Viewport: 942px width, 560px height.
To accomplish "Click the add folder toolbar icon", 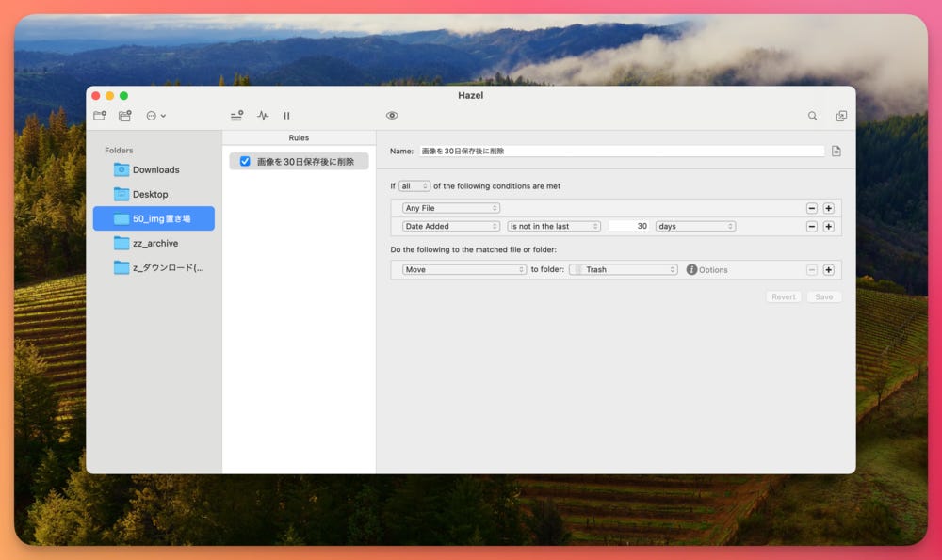I will (100, 116).
